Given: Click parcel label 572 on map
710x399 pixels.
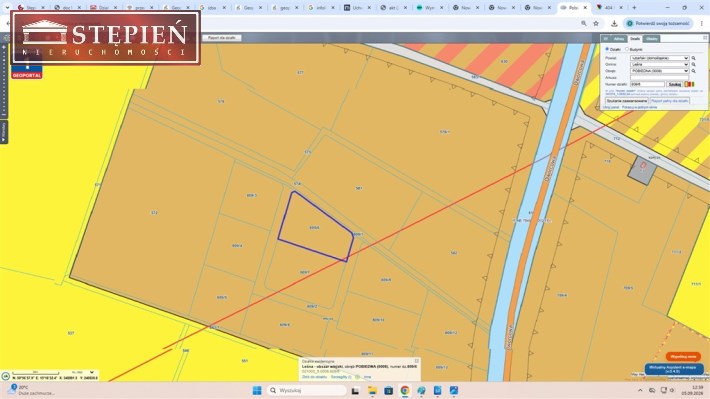Looking at the screenshot, I should tap(154, 212).
